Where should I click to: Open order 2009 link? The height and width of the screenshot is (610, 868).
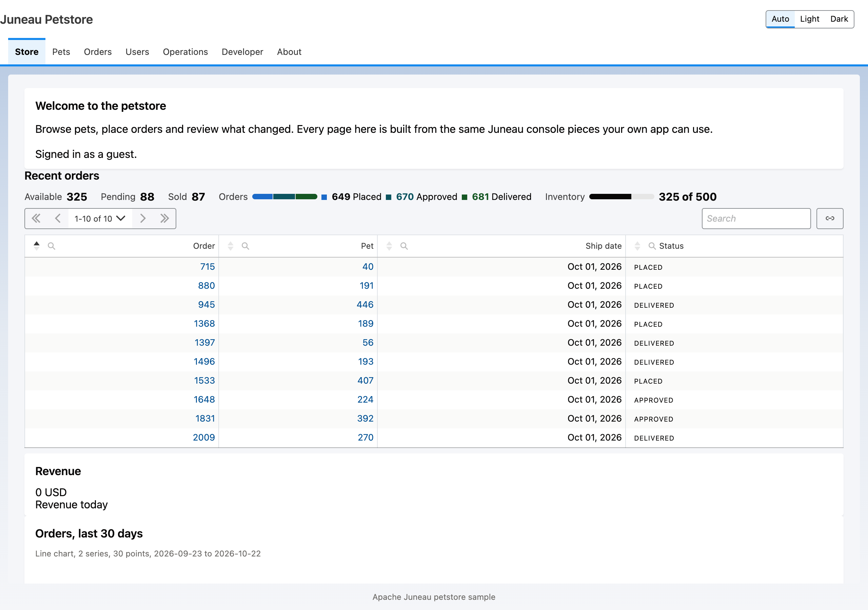coord(204,437)
